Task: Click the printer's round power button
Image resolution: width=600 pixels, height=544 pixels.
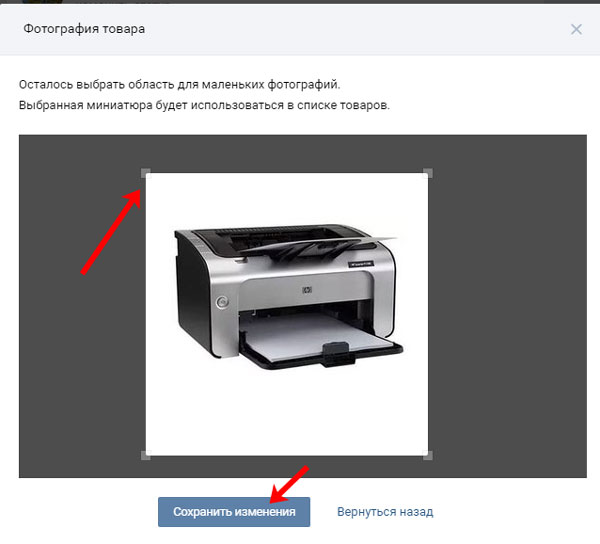Action: coord(222,302)
